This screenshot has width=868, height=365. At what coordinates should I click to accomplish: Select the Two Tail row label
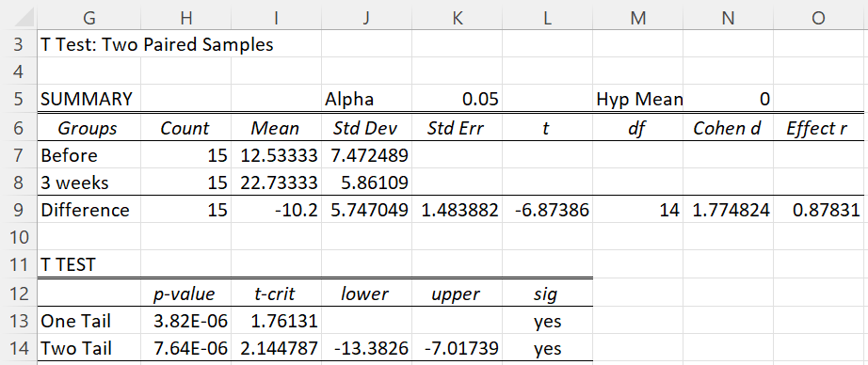point(88,348)
